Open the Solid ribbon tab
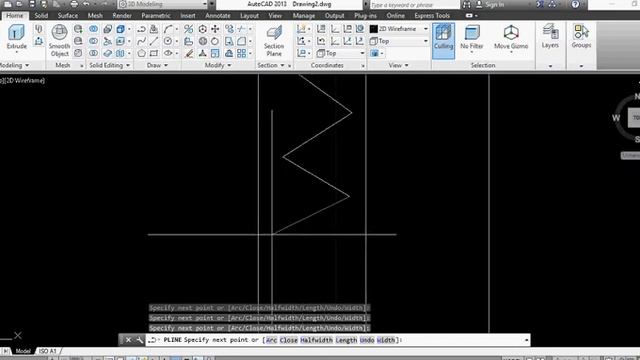Image resolution: width=640 pixels, height=360 pixels. click(x=41, y=16)
